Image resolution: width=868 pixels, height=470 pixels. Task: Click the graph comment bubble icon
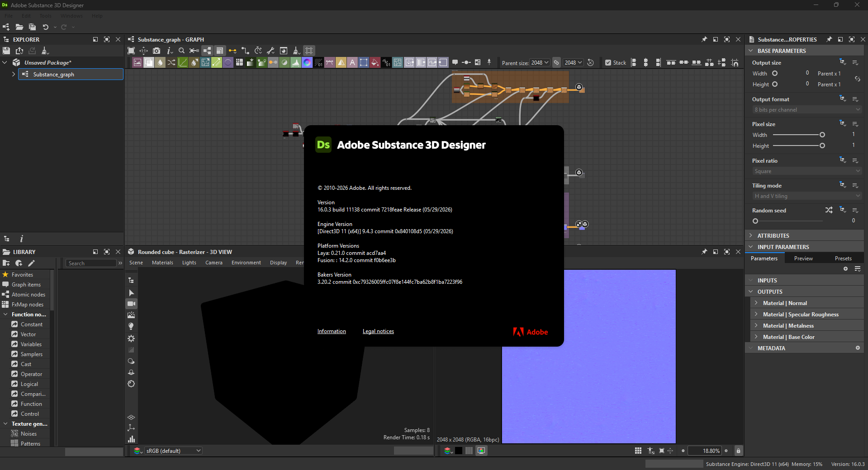point(455,62)
